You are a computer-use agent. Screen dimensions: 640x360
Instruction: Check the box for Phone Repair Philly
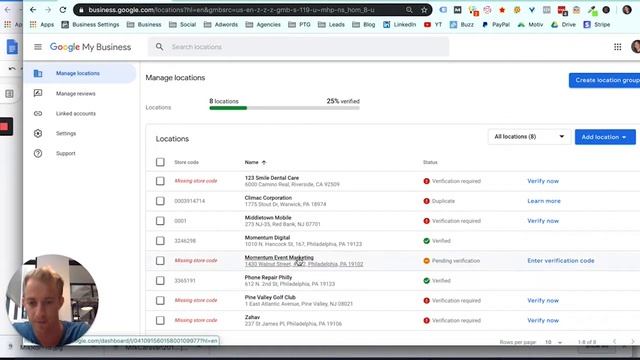pos(160,280)
